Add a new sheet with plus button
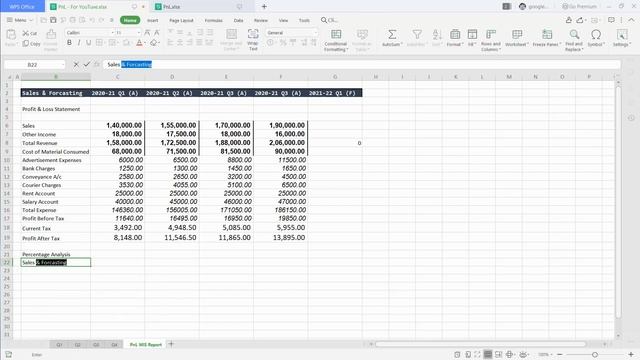640x360 pixels. pos(171,344)
